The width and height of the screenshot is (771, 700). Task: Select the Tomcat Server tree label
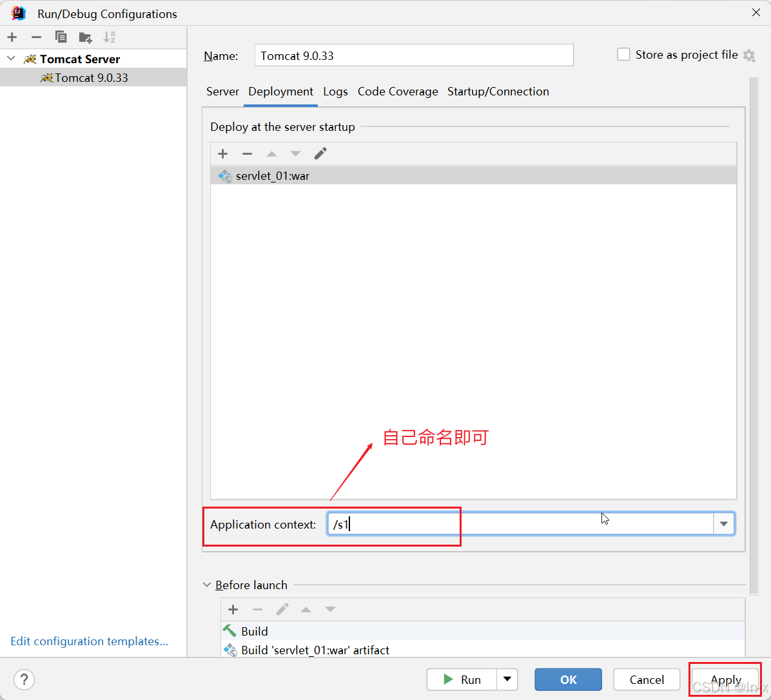[x=80, y=59]
